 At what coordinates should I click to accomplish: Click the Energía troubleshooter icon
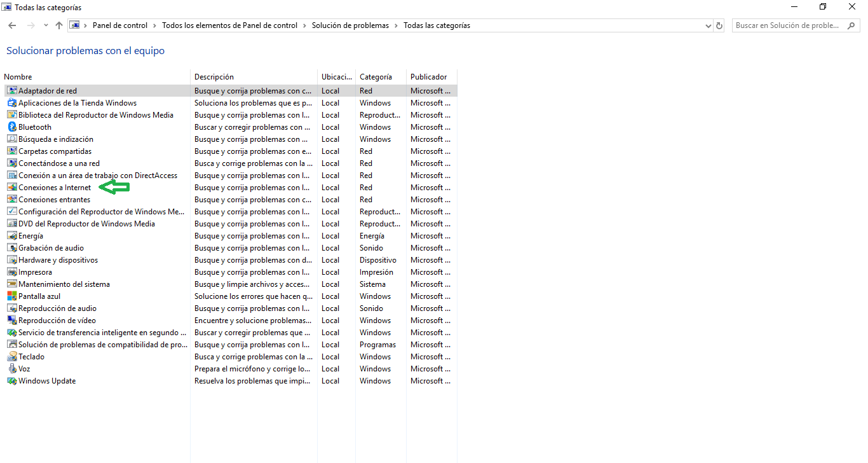point(12,236)
